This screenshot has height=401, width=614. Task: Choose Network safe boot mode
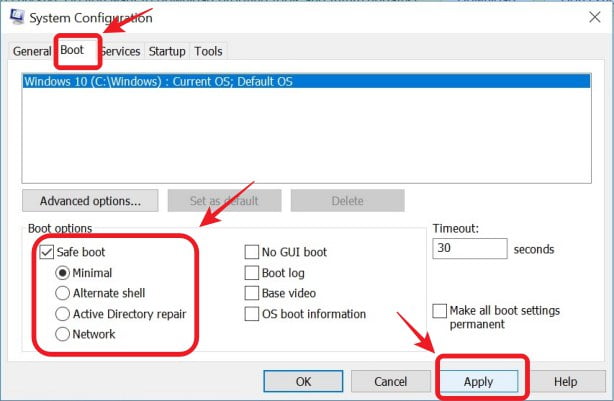[64, 334]
